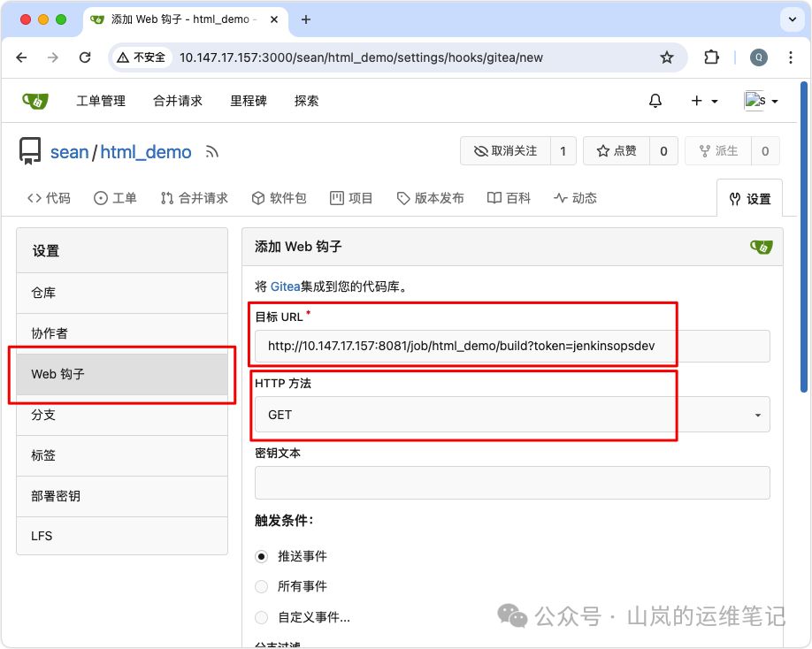Reload the page using the browser refresh icon
Image resolution: width=812 pixels, height=649 pixels.
[x=85, y=57]
